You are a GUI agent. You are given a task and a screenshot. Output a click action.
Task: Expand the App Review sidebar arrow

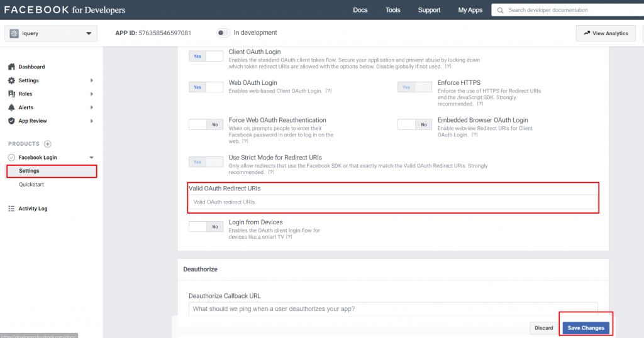pyautogui.click(x=92, y=121)
